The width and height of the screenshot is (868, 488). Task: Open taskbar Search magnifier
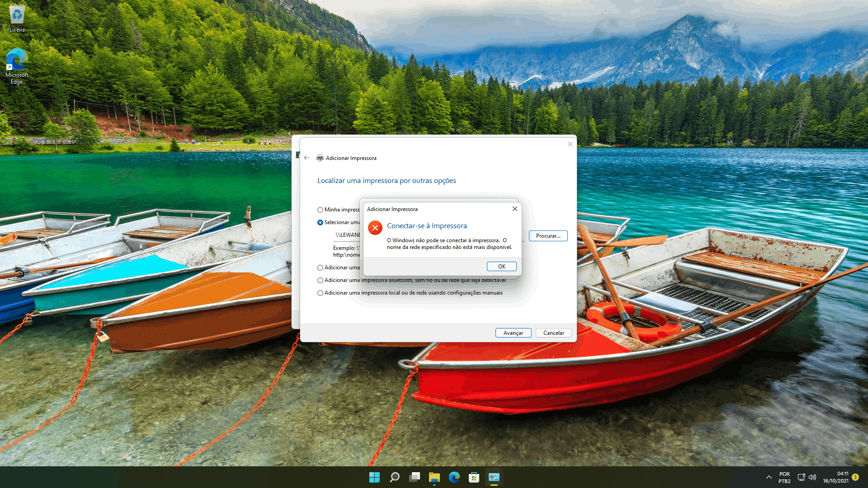(395, 477)
